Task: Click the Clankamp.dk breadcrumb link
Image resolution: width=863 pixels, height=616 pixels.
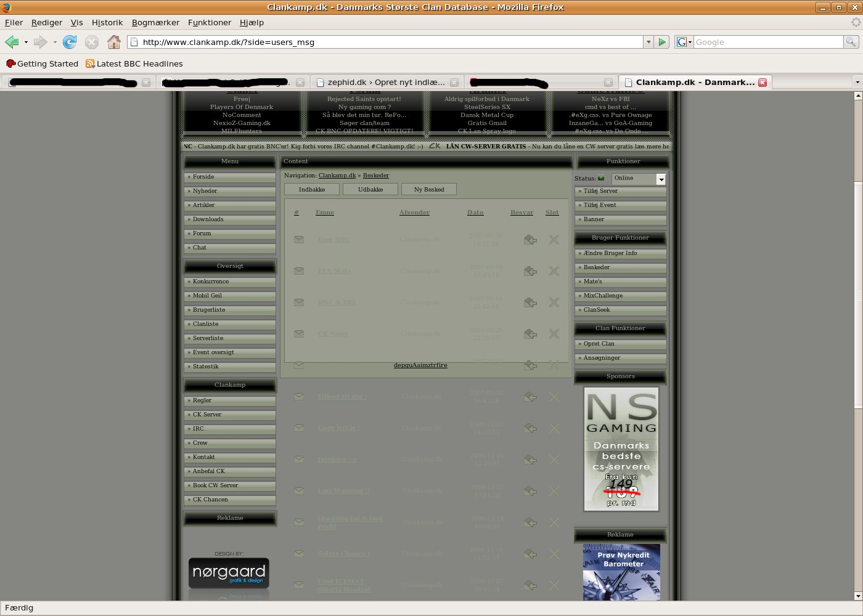Action: pyautogui.click(x=337, y=176)
